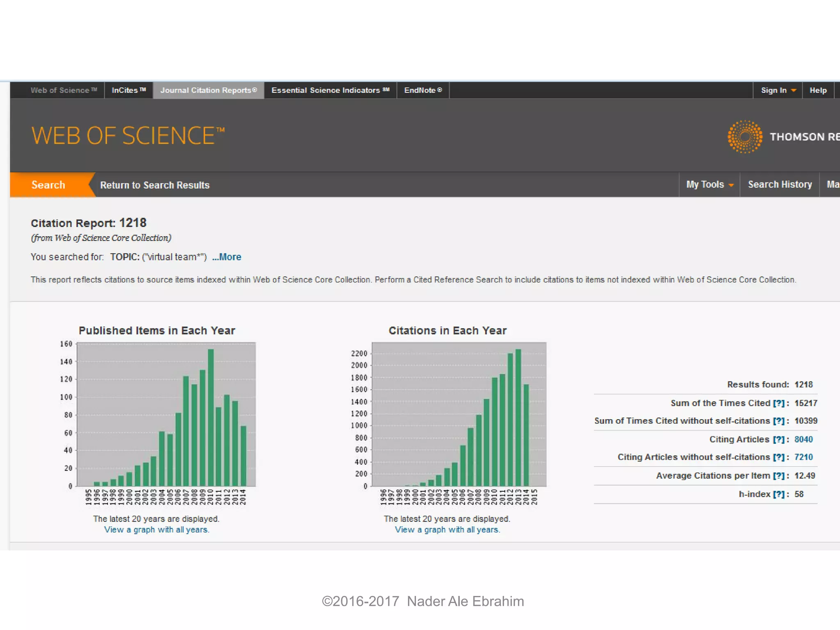Click the Web of Science title logo
The image size is (840, 630).
coord(128,136)
